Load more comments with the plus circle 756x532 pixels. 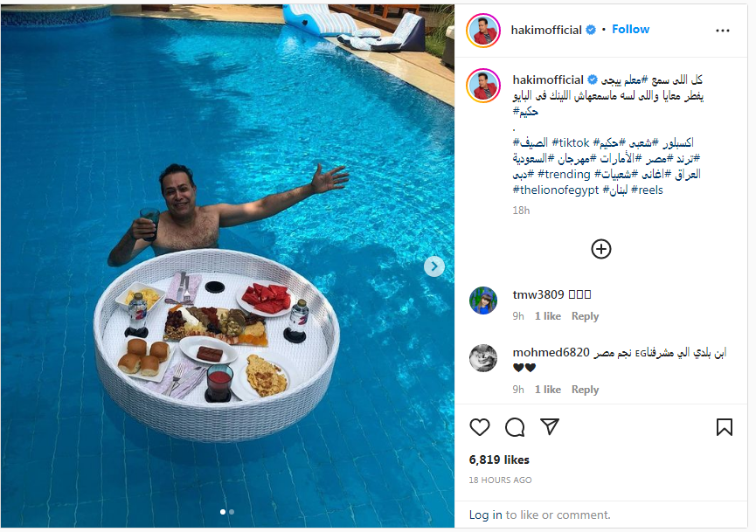tap(600, 249)
